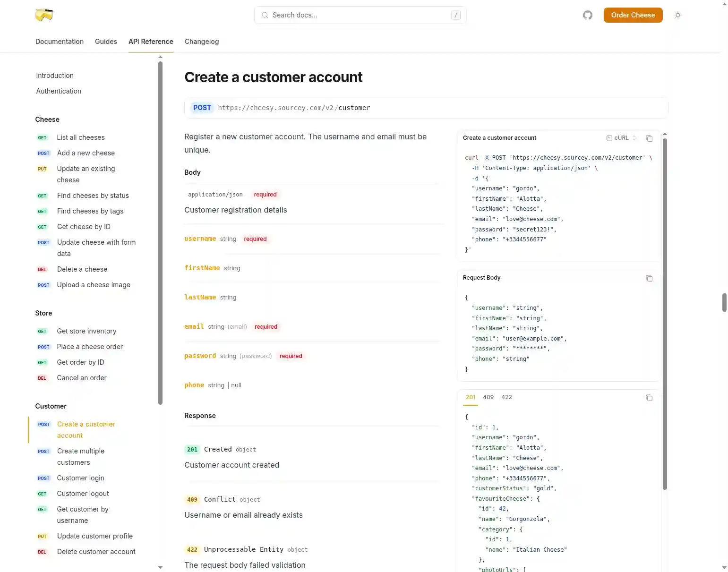Open the Documentation tab

click(x=60, y=42)
